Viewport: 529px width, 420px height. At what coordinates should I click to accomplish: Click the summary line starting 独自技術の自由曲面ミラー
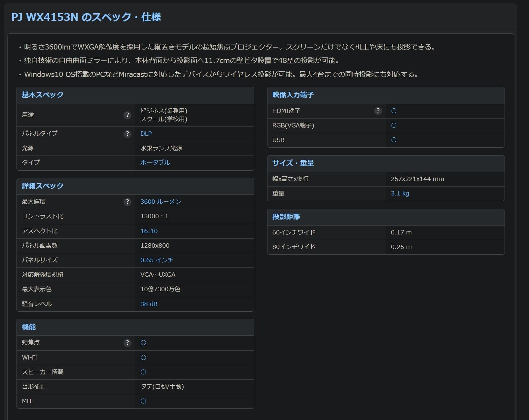click(182, 61)
